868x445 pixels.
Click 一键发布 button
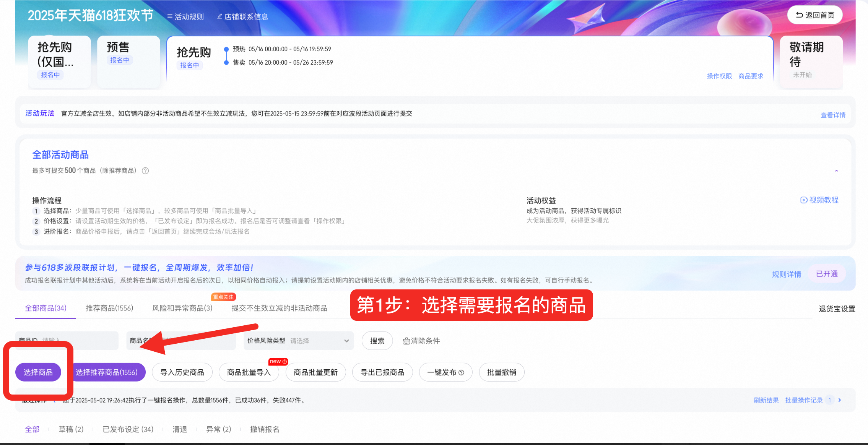pos(445,372)
